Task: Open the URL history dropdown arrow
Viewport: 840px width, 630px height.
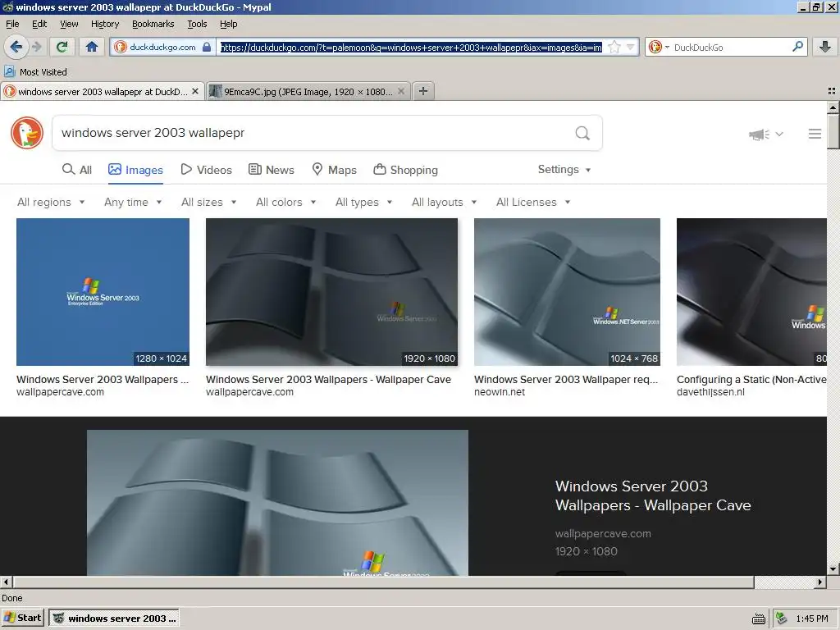Action: pyautogui.click(x=631, y=47)
